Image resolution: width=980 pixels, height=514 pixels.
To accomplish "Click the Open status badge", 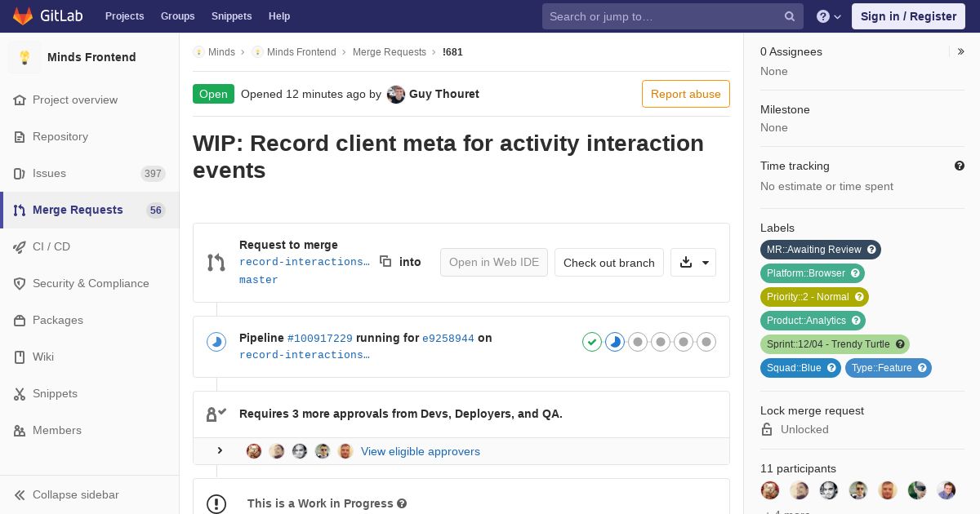I will point(213,94).
